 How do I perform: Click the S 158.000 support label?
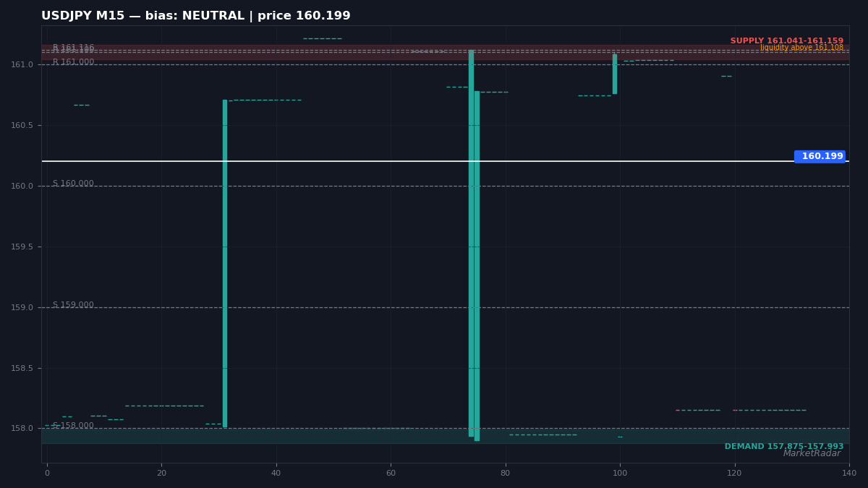click(73, 426)
